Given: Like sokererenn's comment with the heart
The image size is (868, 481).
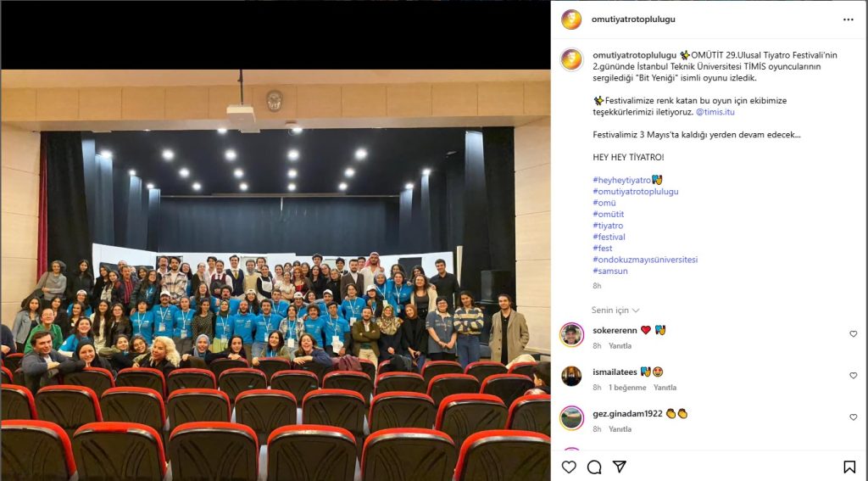Looking at the screenshot, I should [853, 334].
